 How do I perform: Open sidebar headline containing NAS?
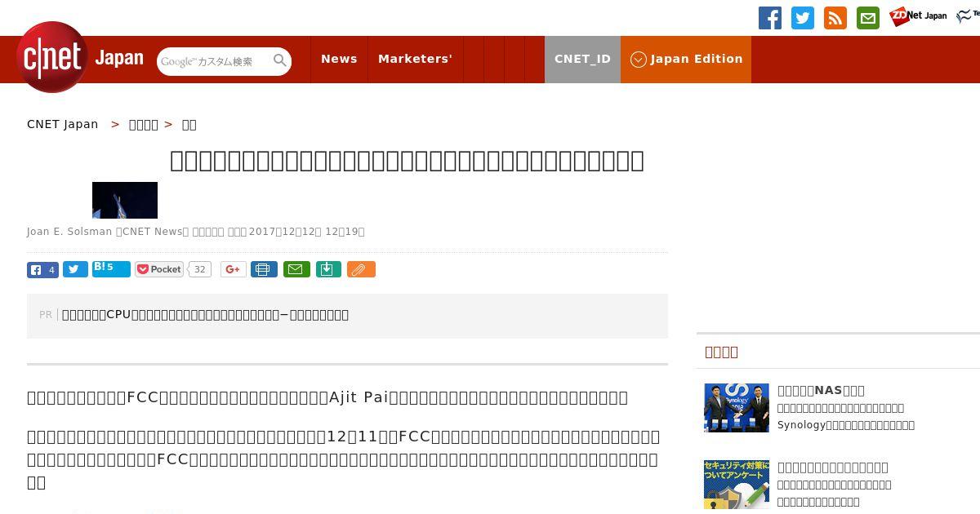coord(821,390)
